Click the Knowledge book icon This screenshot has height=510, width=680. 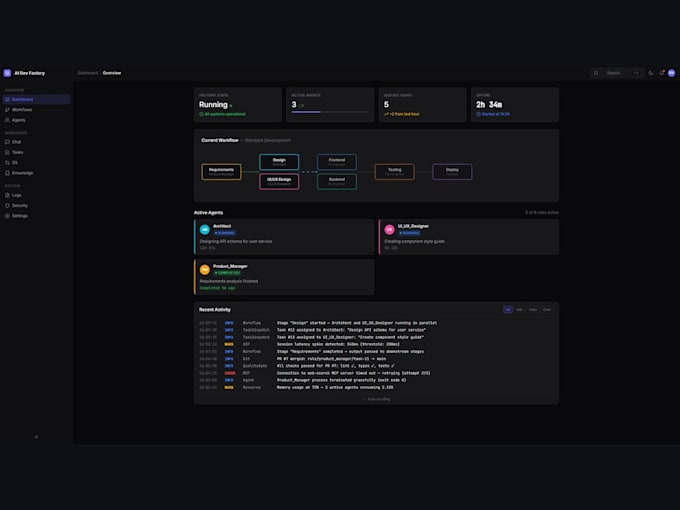point(7,173)
